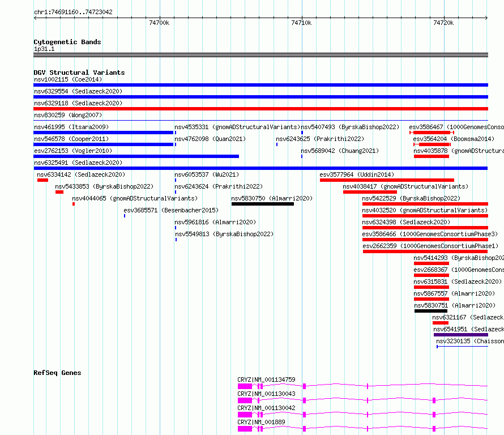Screen dimensions: 504x435
Task: Select esv3577964 (Uddin2014) variant label
Action: [357, 174]
